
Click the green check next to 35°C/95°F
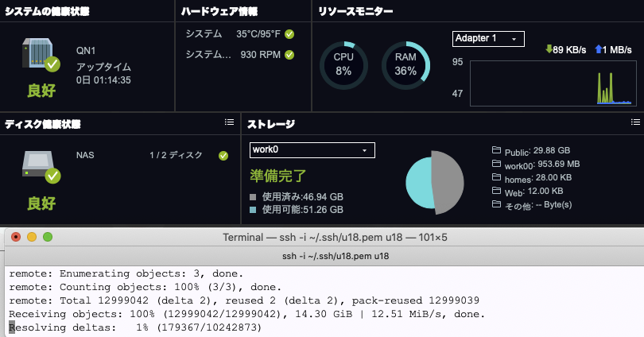tap(289, 34)
